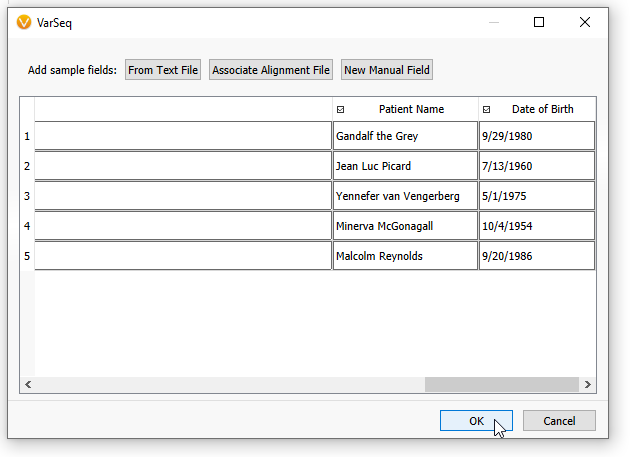Toggle the Patient Name column checkbox
643x457 pixels.
pyautogui.click(x=340, y=110)
